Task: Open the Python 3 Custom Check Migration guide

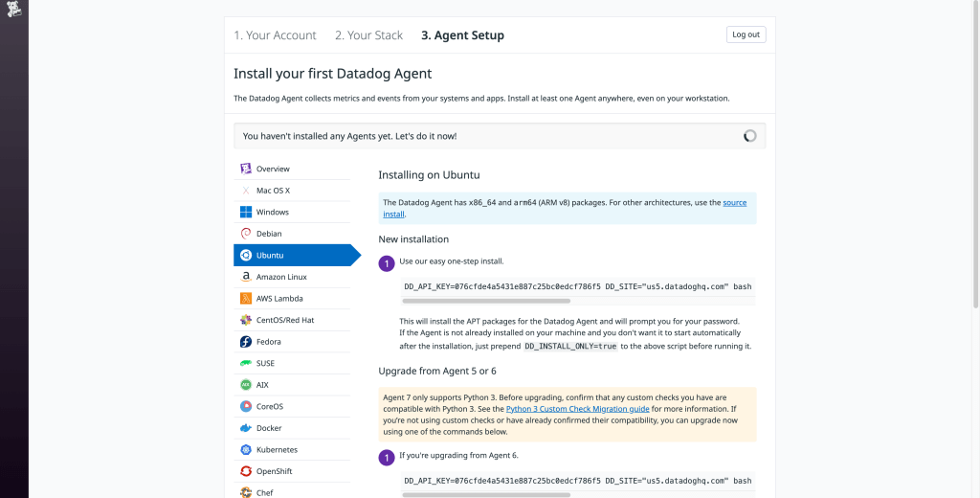Action: [x=577, y=409]
